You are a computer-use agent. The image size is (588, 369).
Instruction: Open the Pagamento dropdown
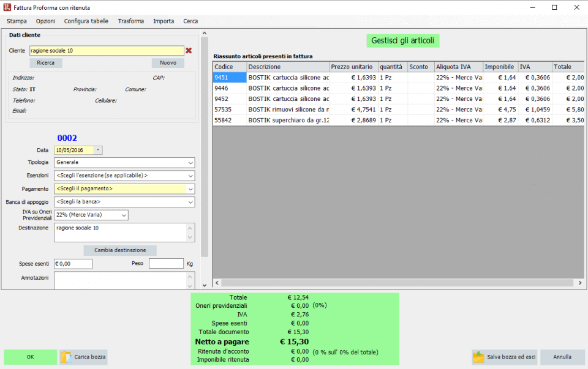coord(190,188)
